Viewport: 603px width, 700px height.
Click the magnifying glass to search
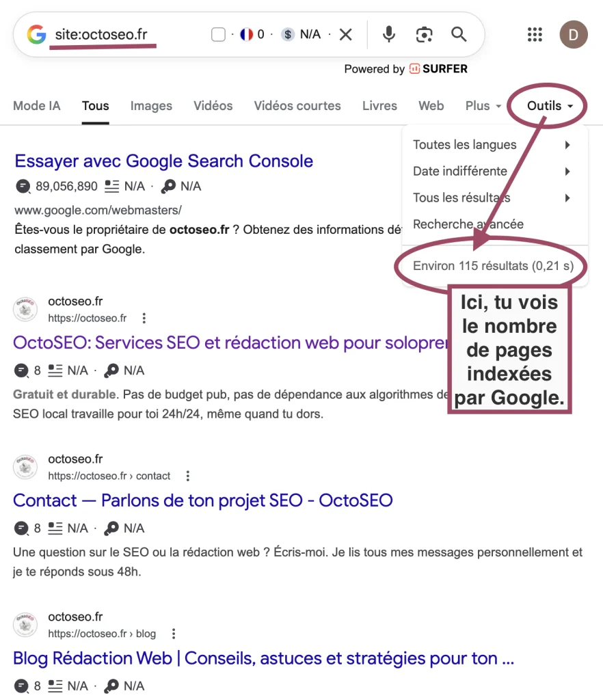(x=459, y=34)
